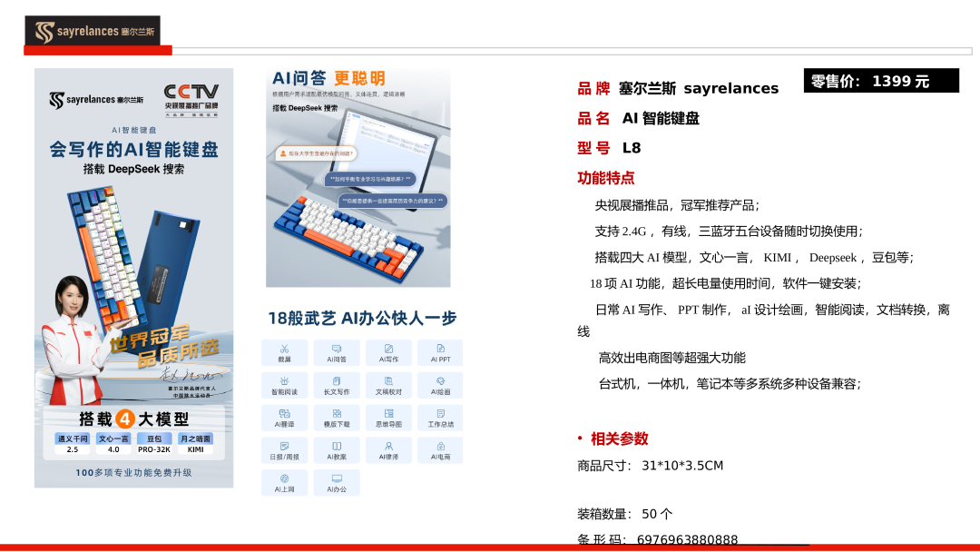Screen dimensions: 980x552
Task: Open the AI问答 chat bubble tile
Action: (337, 352)
